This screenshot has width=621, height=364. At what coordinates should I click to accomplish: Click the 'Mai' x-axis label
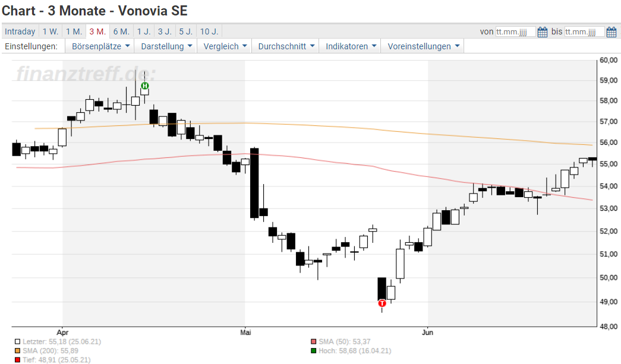click(245, 333)
